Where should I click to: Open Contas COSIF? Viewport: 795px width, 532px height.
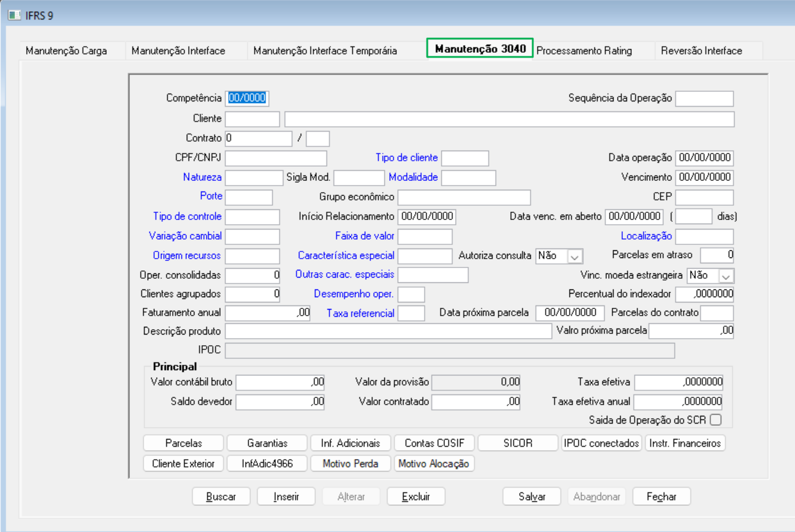(434, 443)
